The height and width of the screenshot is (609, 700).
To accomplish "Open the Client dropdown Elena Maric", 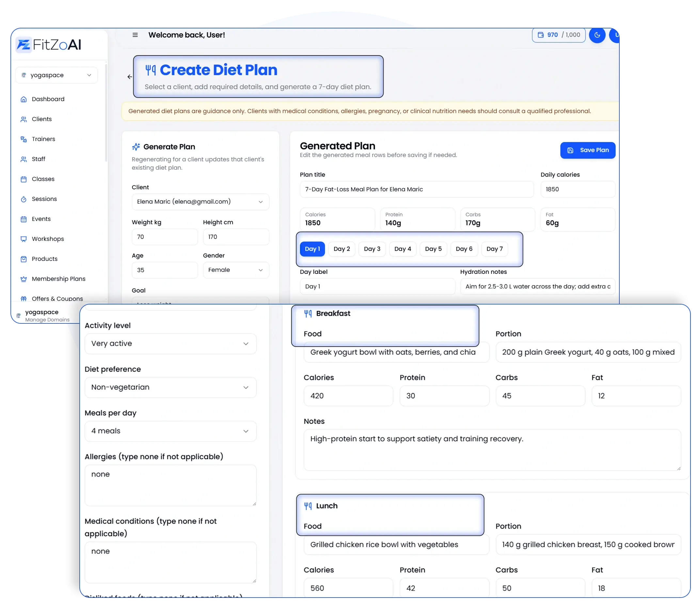I will tap(200, 202).
